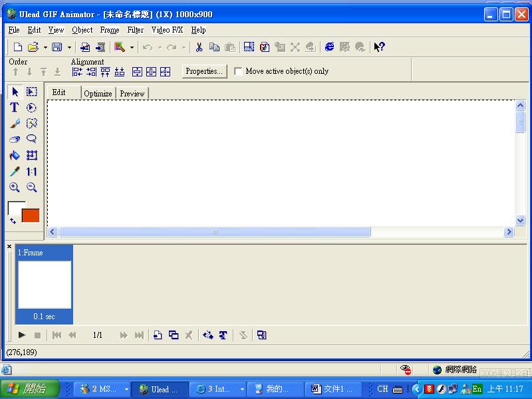Switch to the Optimize tab

tap(98, 94)
